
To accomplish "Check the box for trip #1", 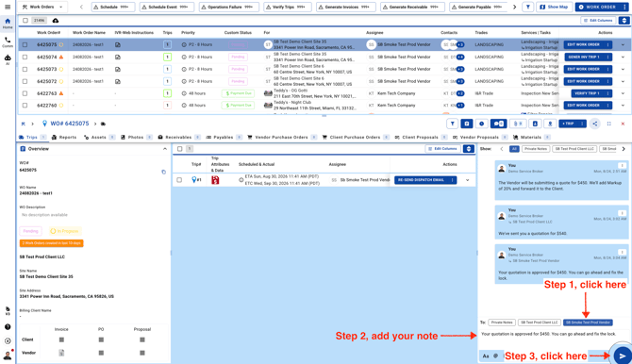I will coord(179,180).
